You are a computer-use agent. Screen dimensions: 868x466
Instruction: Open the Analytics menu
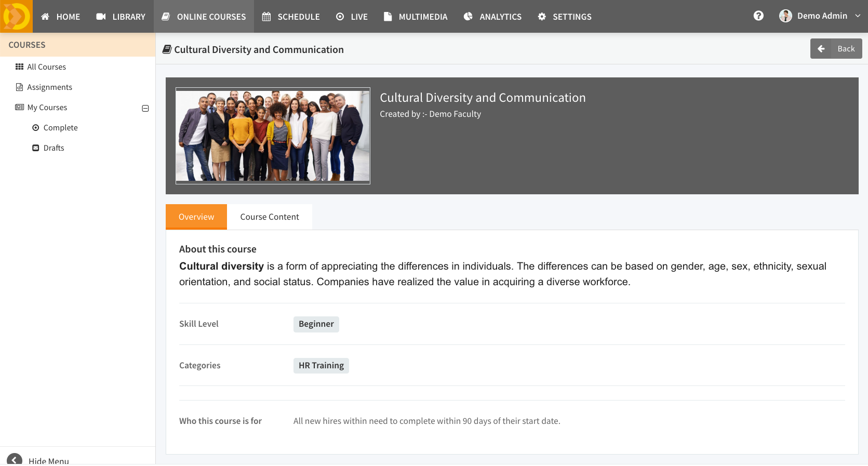pyautogui.click(x=492, y=17)
